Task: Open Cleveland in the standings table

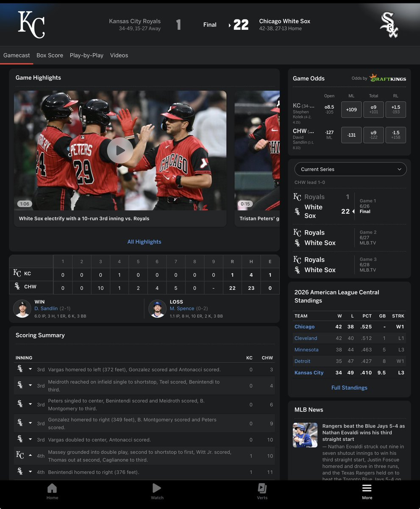Action: pyautogui.click(x=306, y=338)
